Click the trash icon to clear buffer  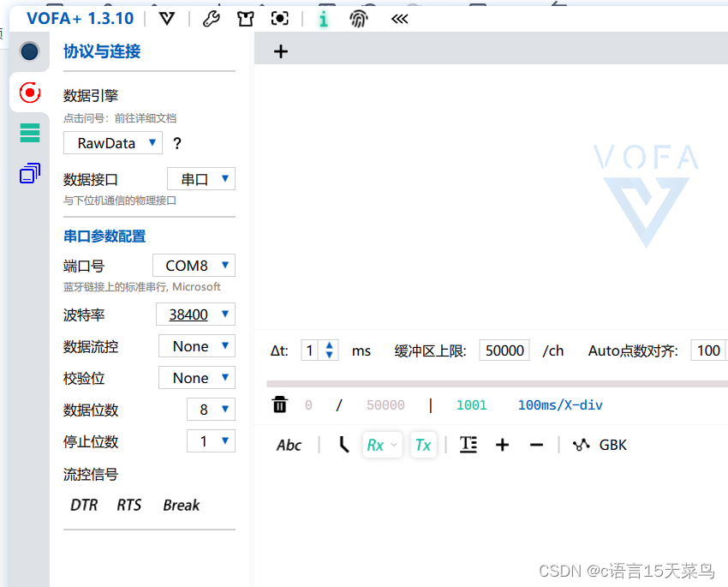(x=280, y=404)
